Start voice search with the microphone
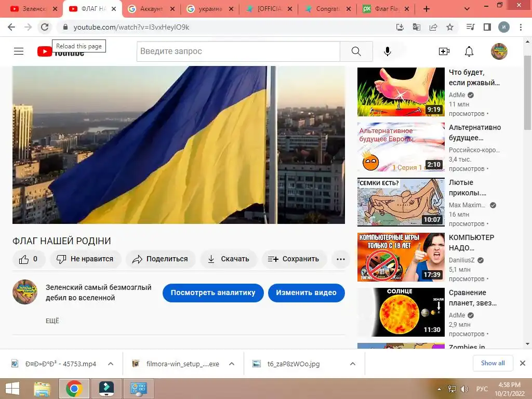This screenshot has height=399, width=532. (388, 51)
